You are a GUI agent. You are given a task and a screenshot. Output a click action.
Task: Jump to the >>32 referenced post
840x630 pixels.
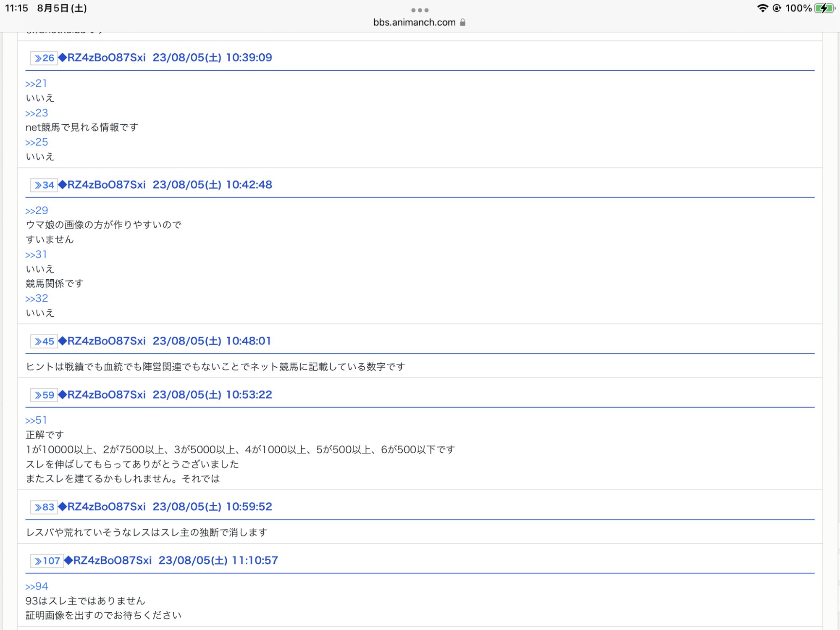37,299
